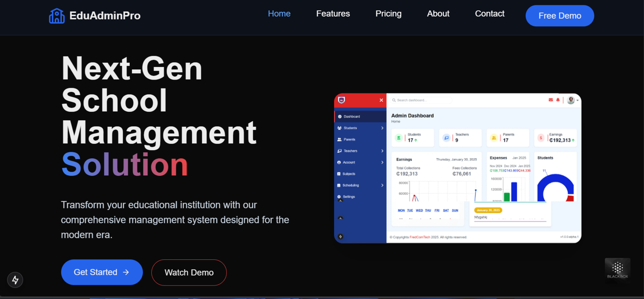Click Jan 2025 beside the Expenses title
Screen dimensions: 644x299
coord(519,158)
